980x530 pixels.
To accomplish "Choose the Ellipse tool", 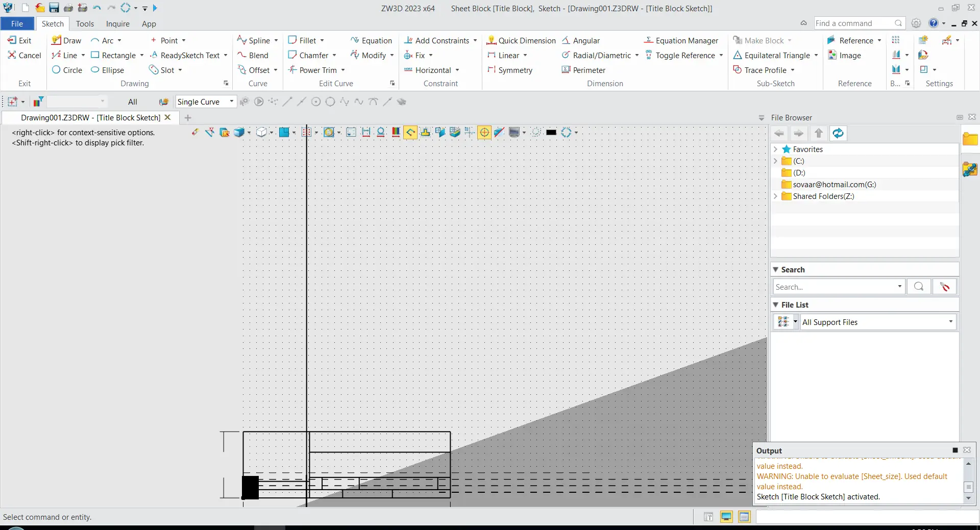I will (107, 70).
